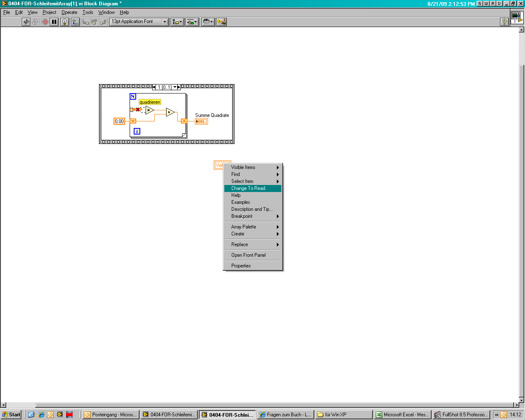525x420 pixels.
Task: Click the horizontal scrollbar left arrow
Action: pos(3,405)
